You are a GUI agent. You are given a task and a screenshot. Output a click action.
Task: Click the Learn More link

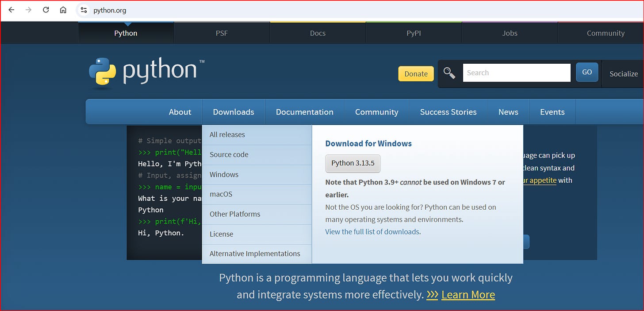point(468,295)
